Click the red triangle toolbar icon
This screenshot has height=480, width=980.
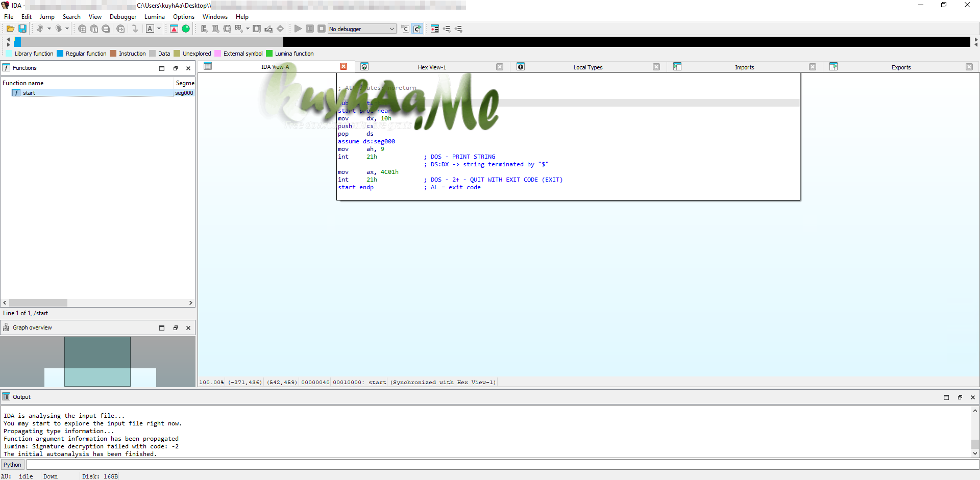[x=174, y=29]
